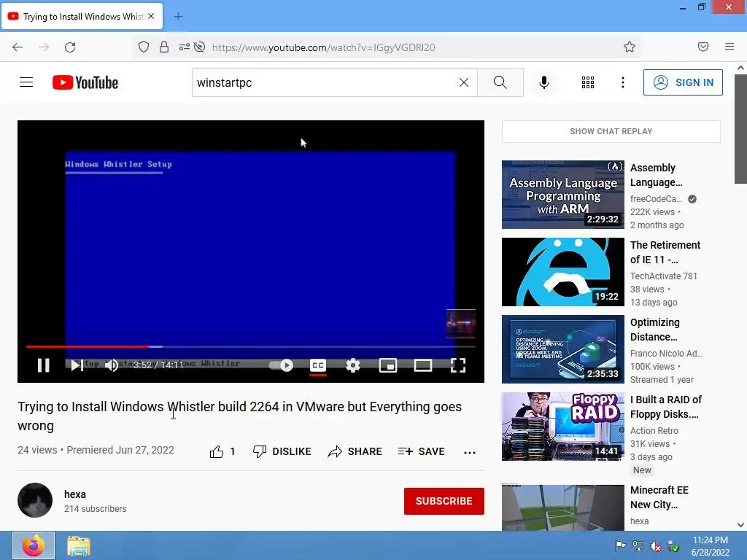Click the SIGN IN button
747x560 pixels.
pos(683,82)
